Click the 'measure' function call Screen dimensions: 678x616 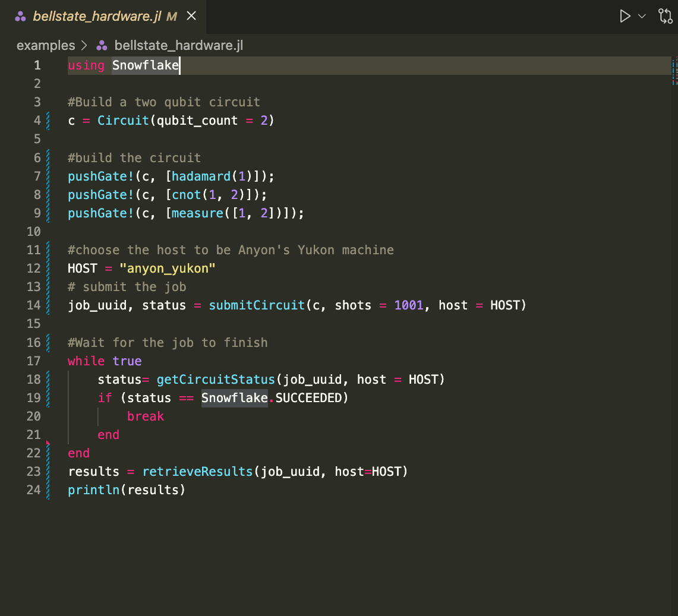198,213
